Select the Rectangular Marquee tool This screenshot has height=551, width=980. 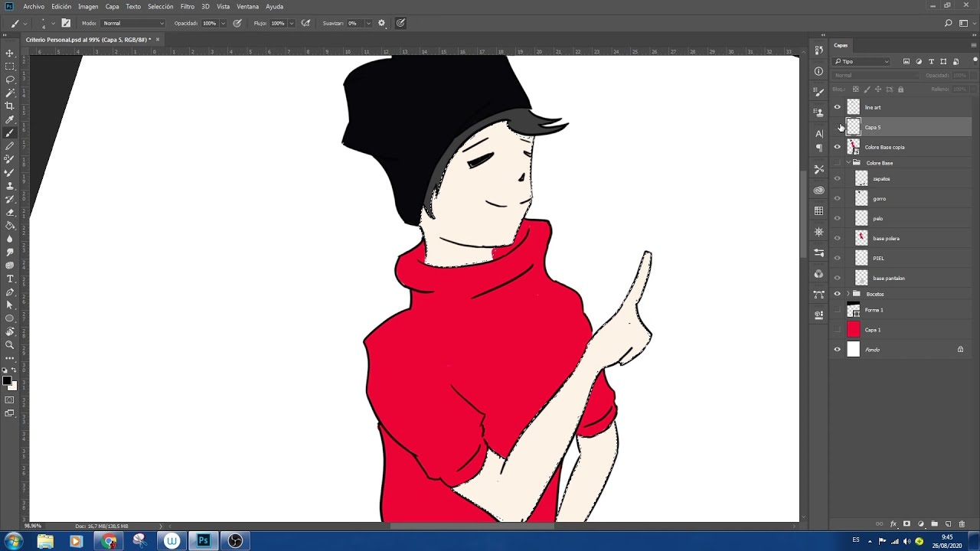10,67
